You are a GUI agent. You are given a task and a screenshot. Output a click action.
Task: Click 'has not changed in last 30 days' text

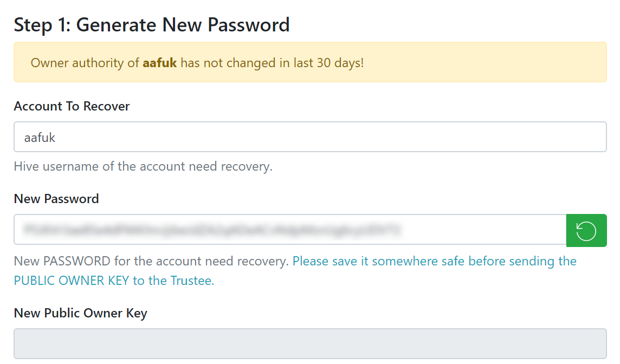click(272, 63)
